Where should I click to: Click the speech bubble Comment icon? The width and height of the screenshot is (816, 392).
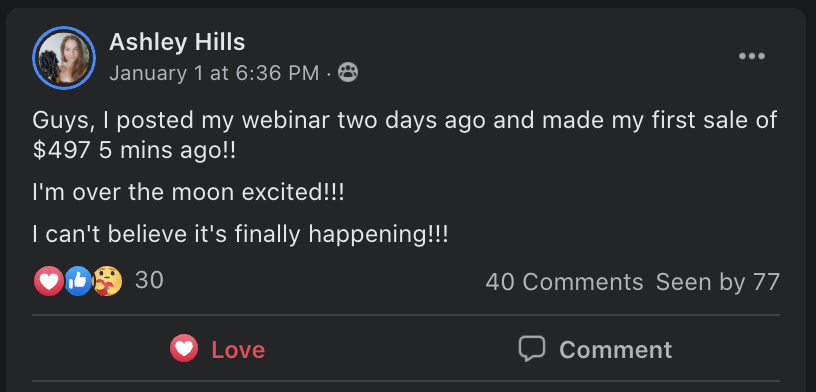point(532,348)
